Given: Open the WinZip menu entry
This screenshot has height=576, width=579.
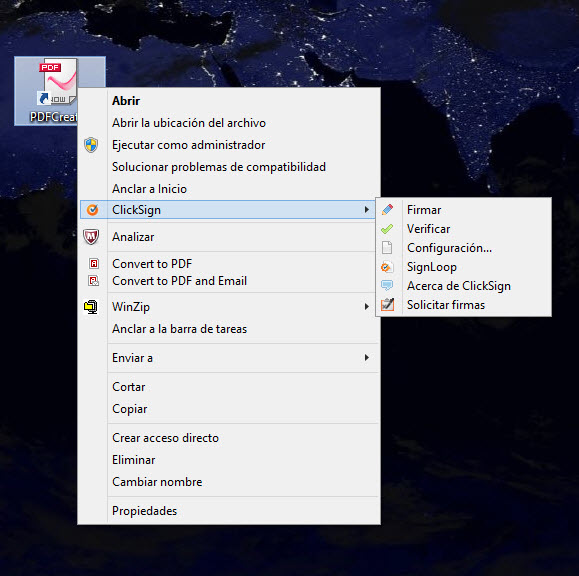Looking at the screenshot, I should (x=229, y=307).
